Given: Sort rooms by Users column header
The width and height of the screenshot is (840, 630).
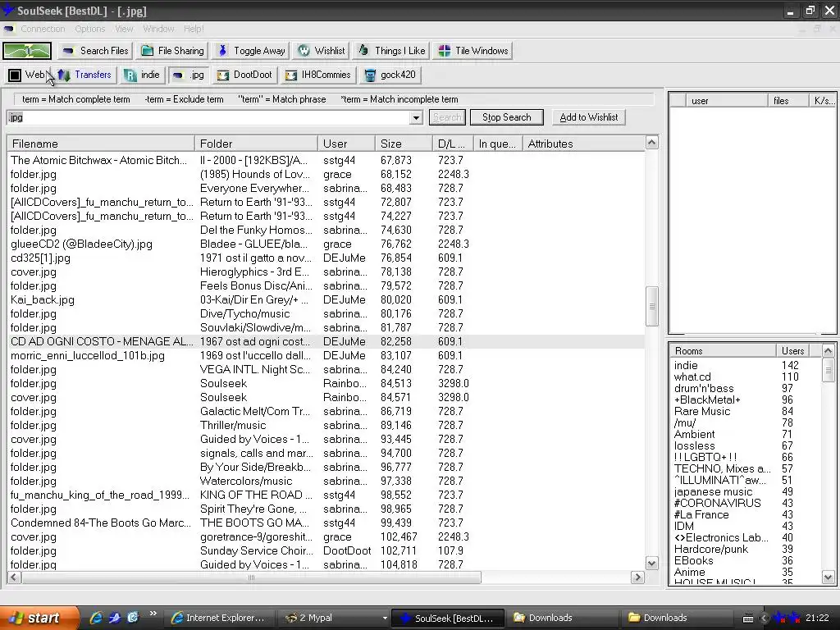Looking at the screenshot, I should coord(792,351).
